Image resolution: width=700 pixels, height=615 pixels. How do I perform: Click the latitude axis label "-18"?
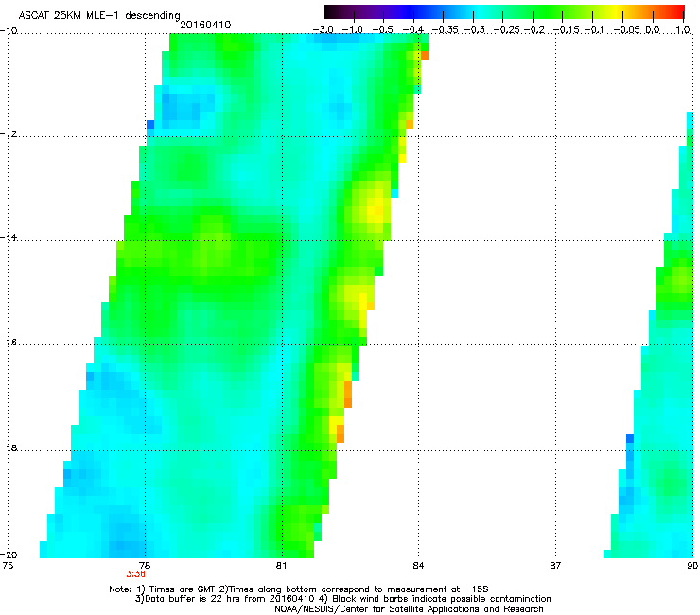(x=9, y=448)
